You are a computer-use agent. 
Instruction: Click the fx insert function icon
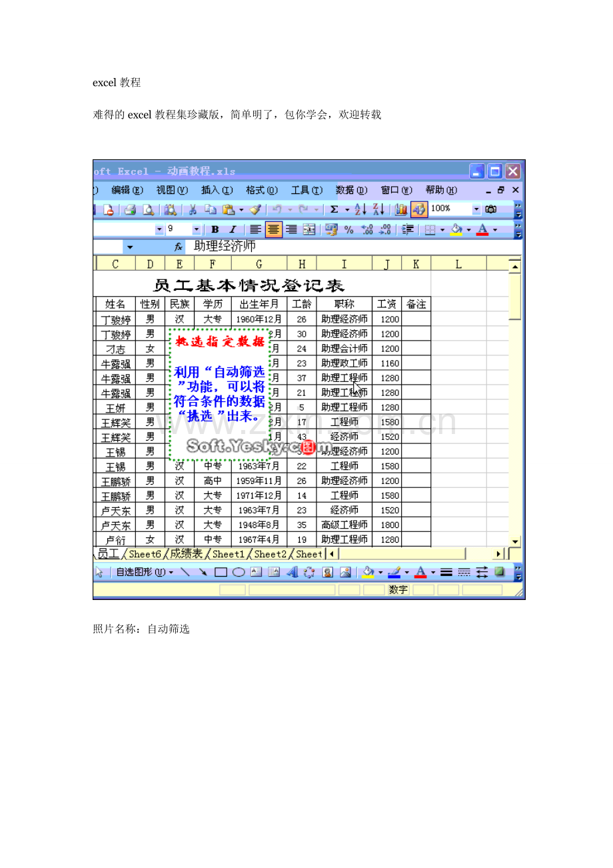coord(179,246)
